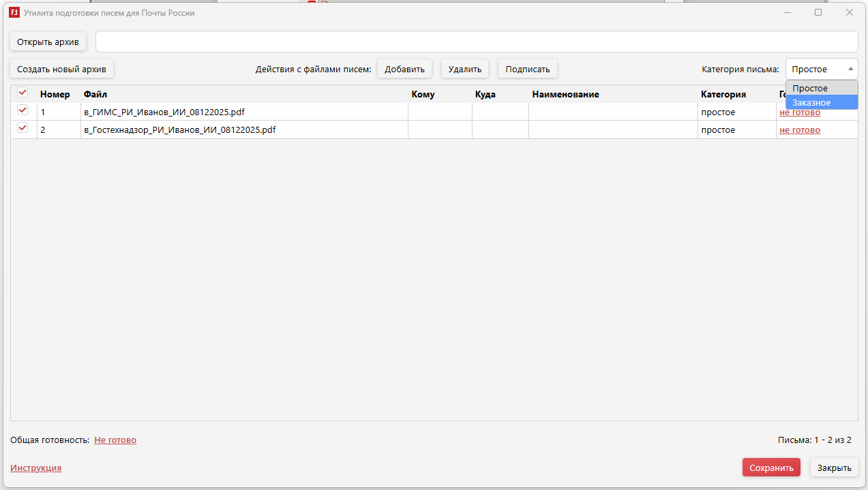
Task: Click the app logo icon in title bar
Action: tap(14, 12)
